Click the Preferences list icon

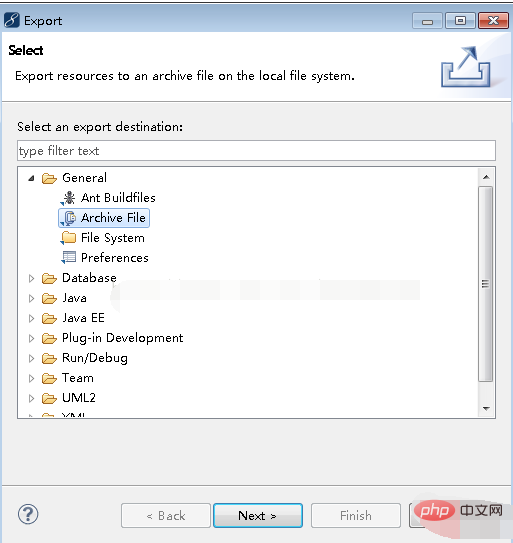69,258
